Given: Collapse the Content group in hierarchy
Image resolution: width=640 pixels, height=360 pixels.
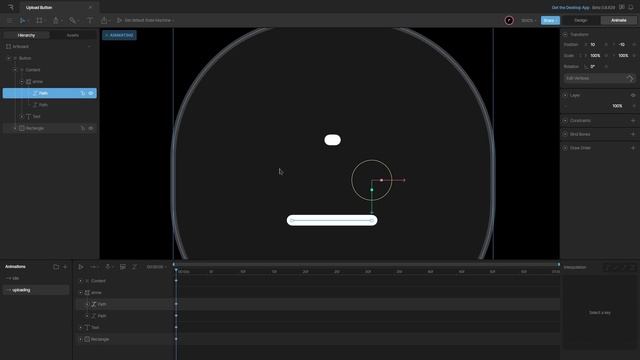Looking at the screenshot, I should coord(15,70).
